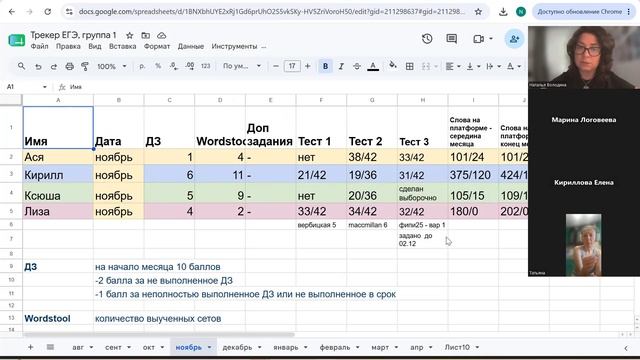Toggle strikethrough formatting

coord(357,66)
